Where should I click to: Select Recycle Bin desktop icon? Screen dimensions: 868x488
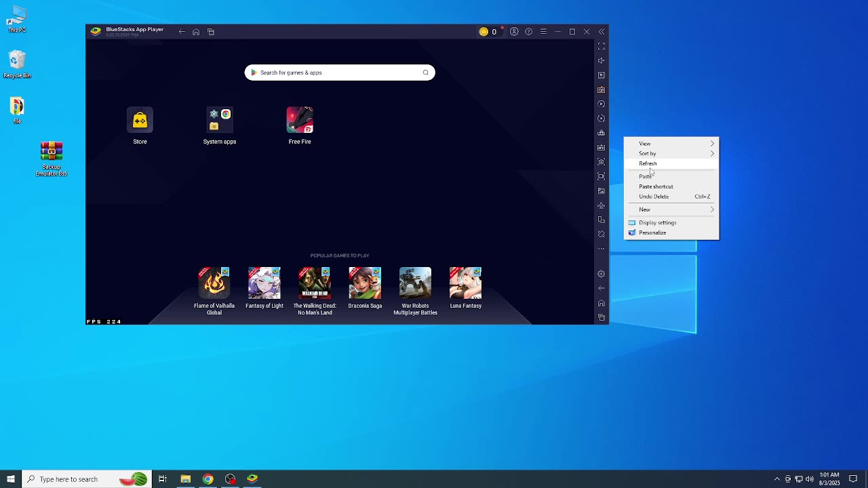17,64
